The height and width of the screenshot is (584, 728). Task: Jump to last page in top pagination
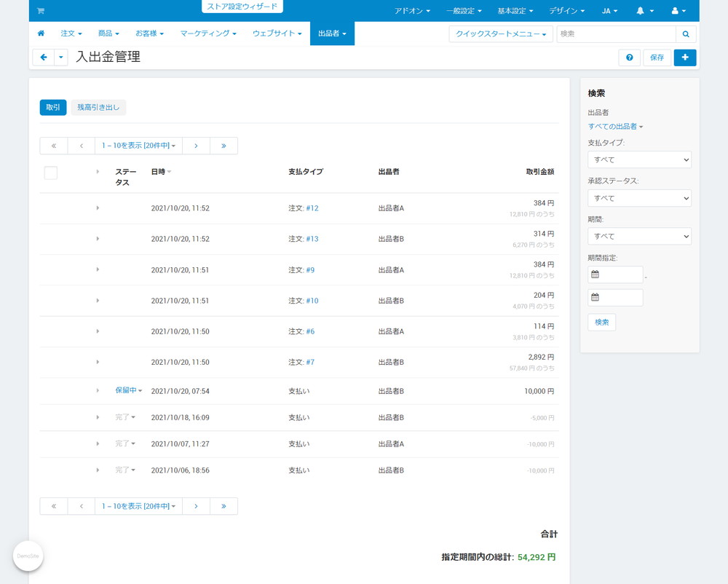coord(223,146)
